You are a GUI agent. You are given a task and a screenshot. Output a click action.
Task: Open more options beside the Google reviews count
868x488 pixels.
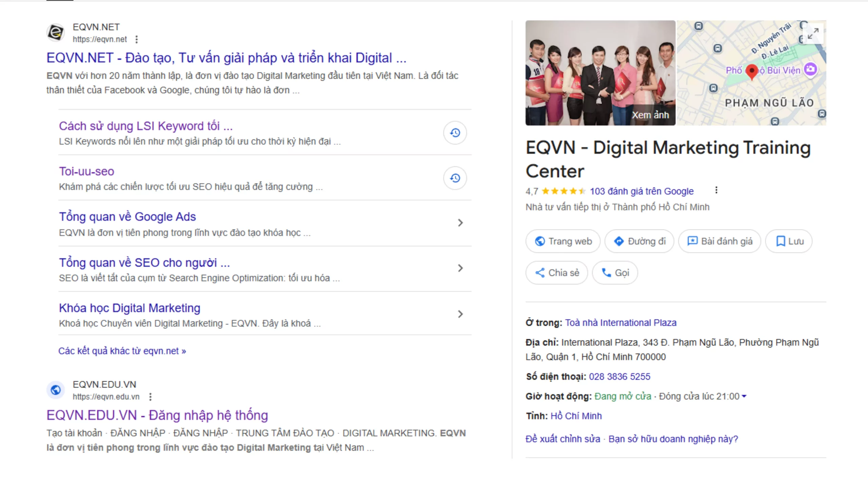tap(716, 190)
